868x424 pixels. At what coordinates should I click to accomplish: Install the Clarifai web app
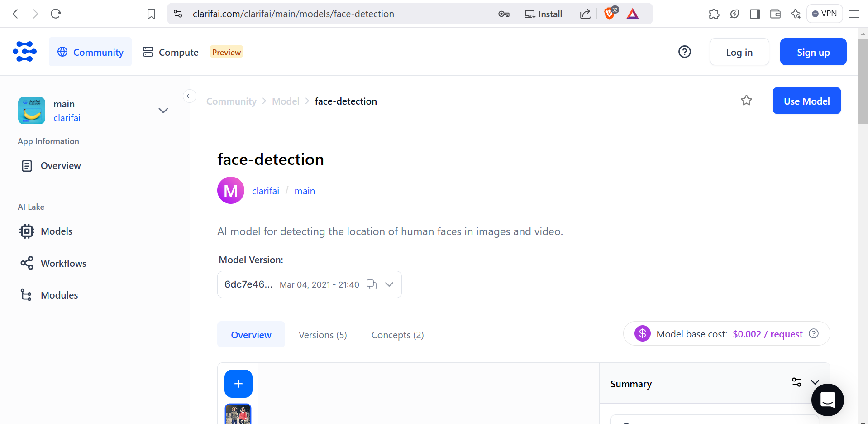[x=543, y=14]
